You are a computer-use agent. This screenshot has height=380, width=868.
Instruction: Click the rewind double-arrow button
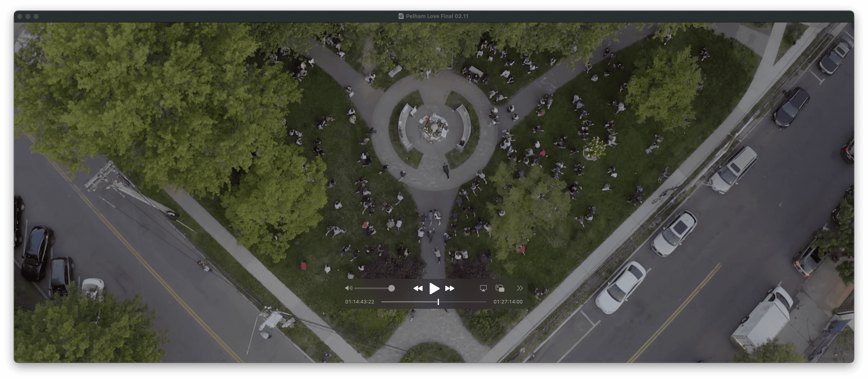(x=418, y=288)
